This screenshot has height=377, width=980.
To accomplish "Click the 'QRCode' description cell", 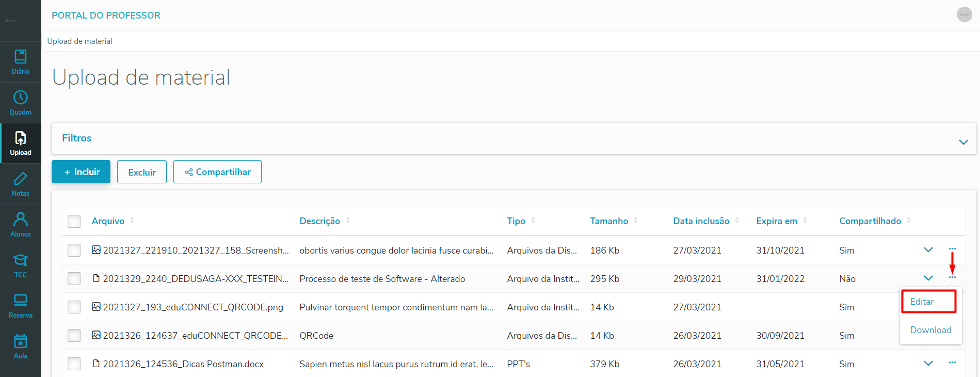I will click(x=316, y=336).
